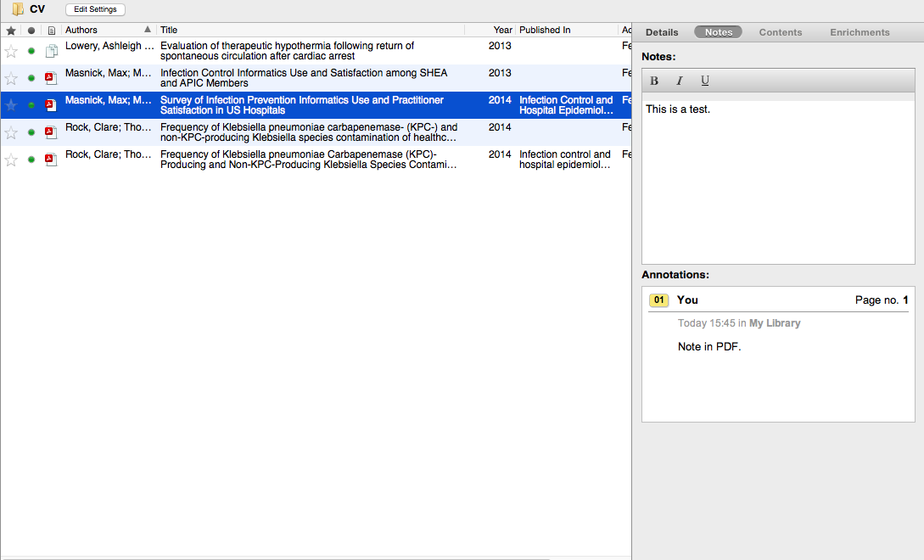Click the My Library link in the annotation
The width and height of the screenshot is (924, 560).
[x=775, y=323]
